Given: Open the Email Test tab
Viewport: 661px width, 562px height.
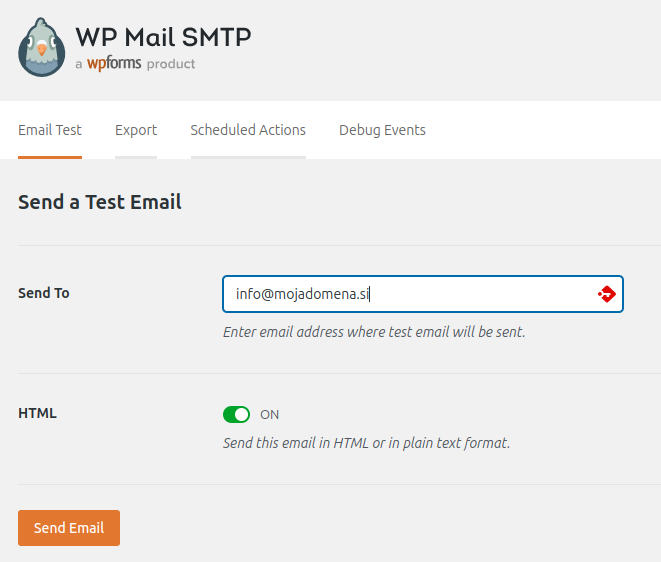Looking at the screenshot, I should (50, 130).
